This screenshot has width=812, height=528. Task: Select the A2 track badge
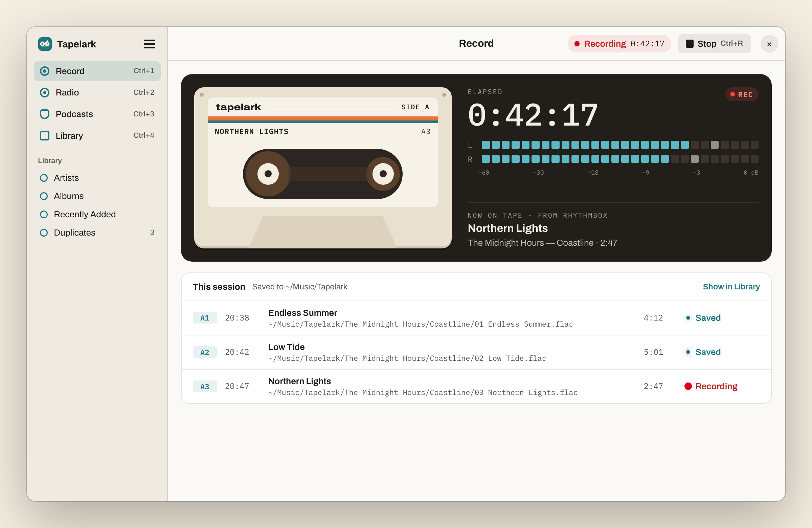204,352
